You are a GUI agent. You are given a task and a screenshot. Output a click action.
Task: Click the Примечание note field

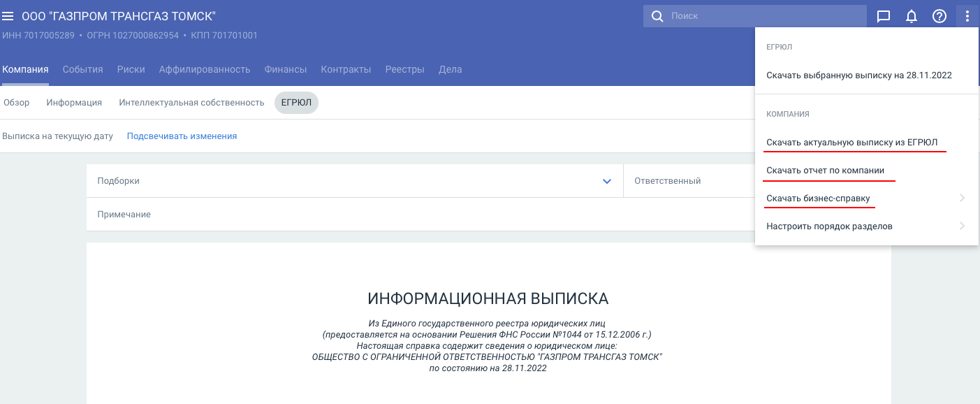420,215
